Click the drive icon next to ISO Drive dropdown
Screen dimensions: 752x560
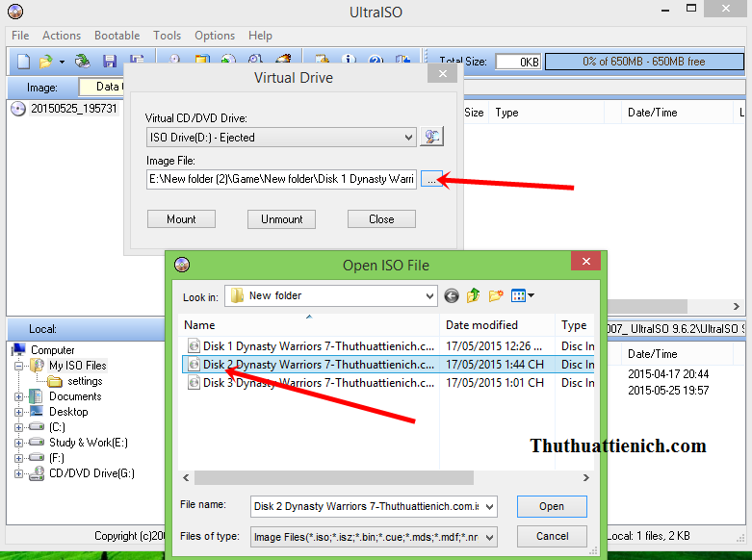pos(431,137)
